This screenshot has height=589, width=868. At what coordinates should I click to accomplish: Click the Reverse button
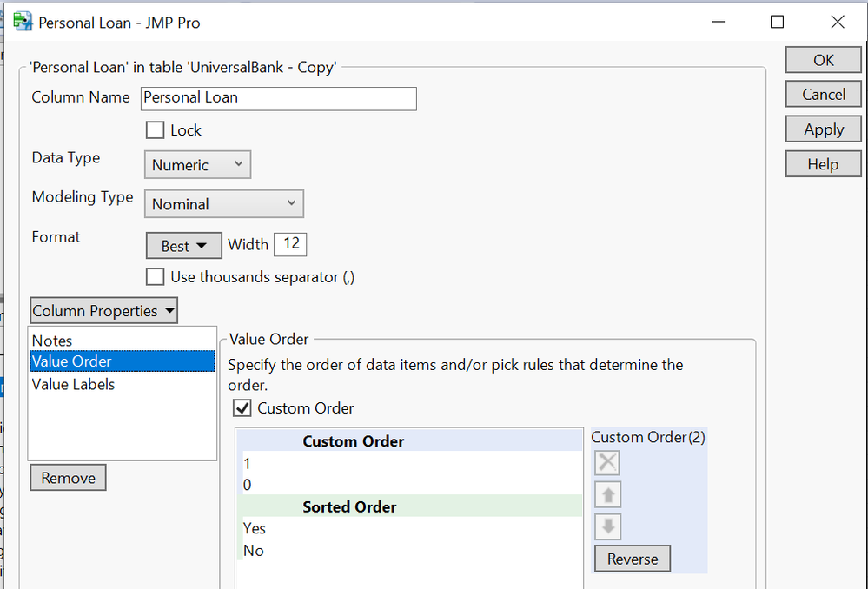tap(632, 558)
